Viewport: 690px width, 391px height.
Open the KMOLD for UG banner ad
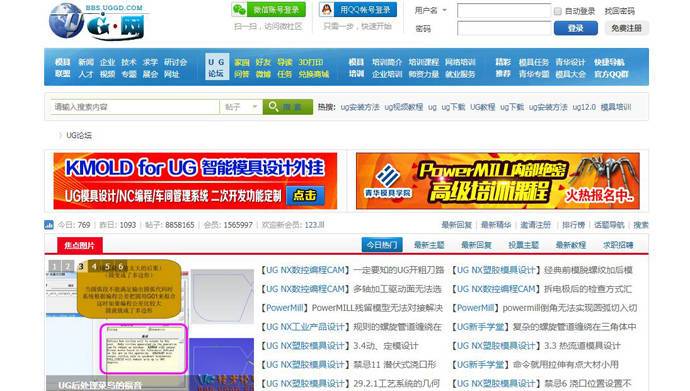[x=195, y=181]
